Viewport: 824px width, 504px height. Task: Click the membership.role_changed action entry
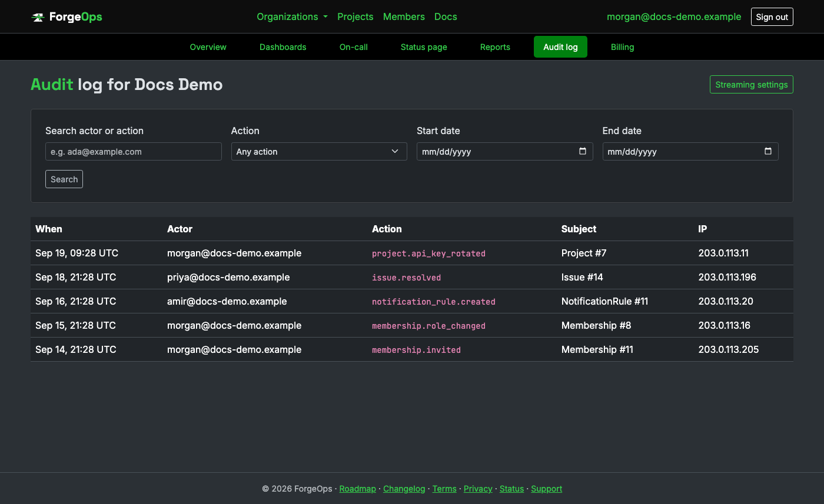pos(428,326)
